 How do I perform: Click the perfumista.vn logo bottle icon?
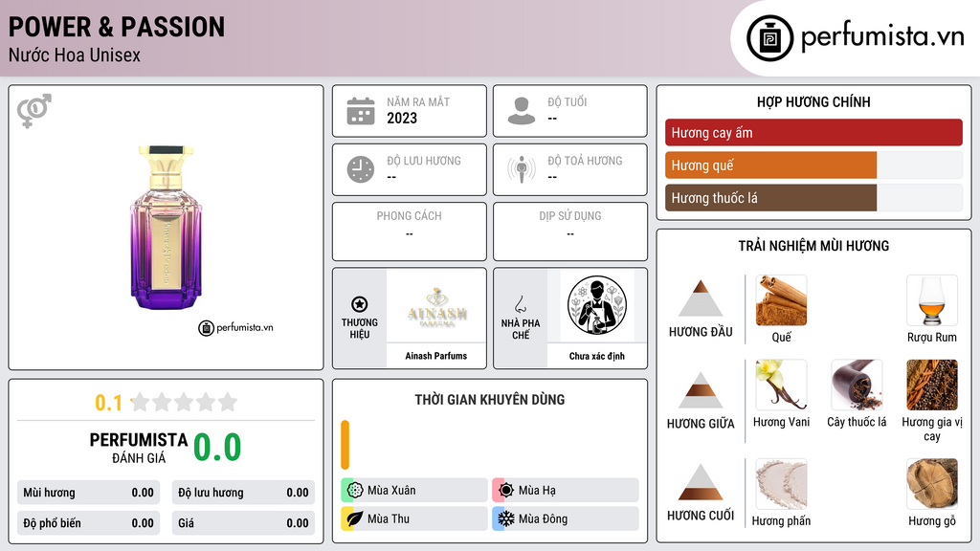(769, 38)
